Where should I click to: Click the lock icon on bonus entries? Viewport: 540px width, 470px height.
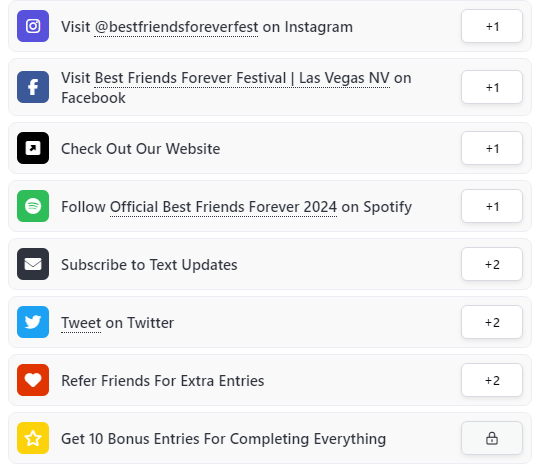[x=492, y=438]
